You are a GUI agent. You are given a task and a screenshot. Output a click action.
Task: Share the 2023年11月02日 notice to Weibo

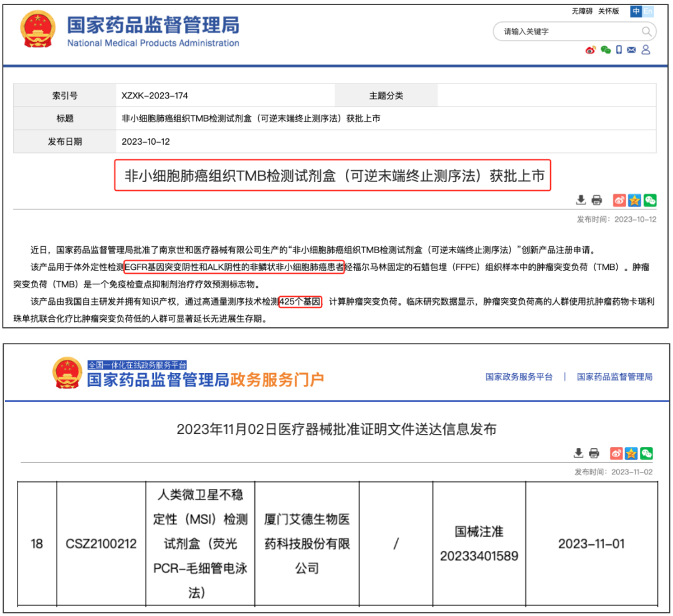click(616, 453)
